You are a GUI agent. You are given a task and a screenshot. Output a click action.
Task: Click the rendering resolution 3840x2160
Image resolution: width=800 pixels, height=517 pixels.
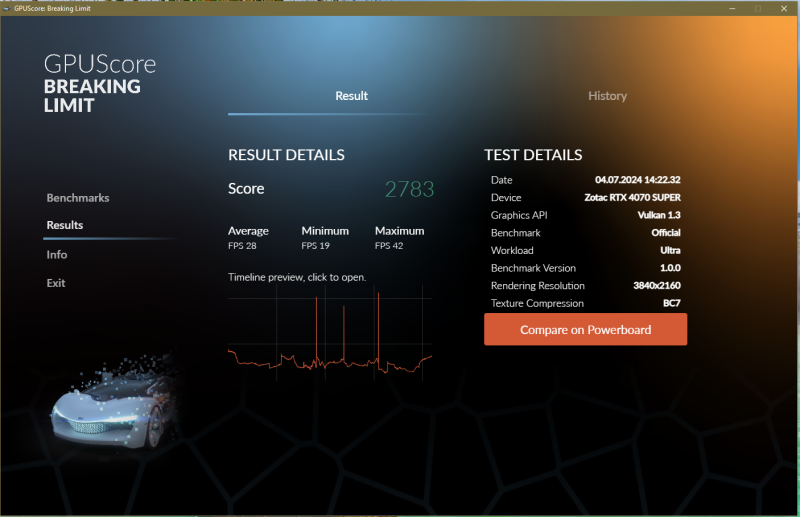(x=657, y=286)
